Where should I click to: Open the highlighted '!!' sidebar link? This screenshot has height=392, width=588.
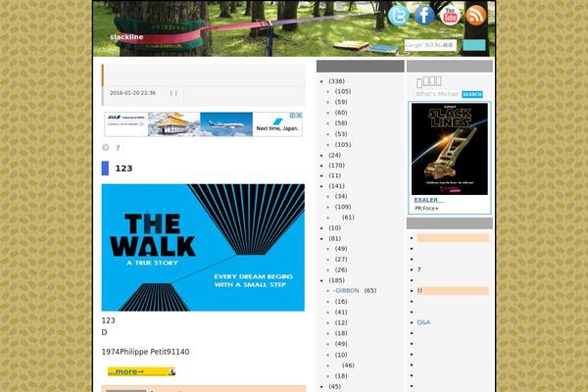pyautogui.click(x=453, y=291)
